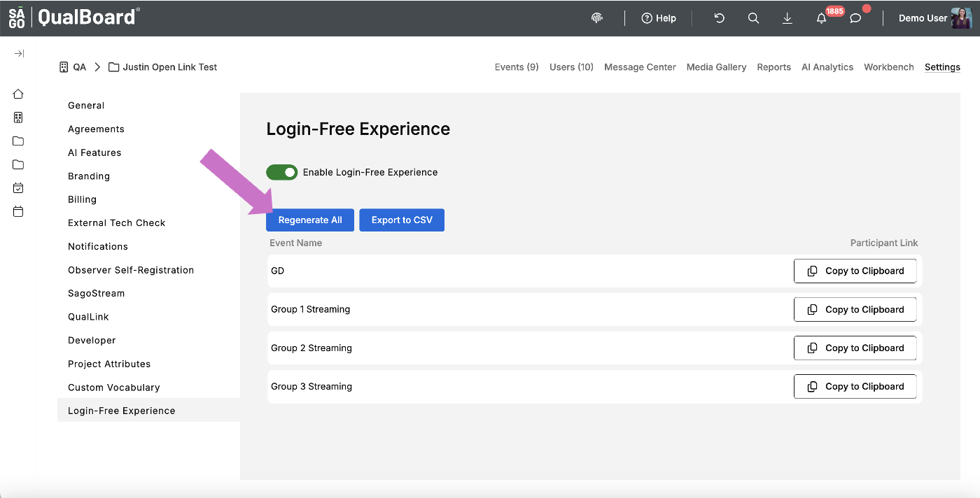Expand sidebar with the arrow-to-bar icon

(19, 54)
